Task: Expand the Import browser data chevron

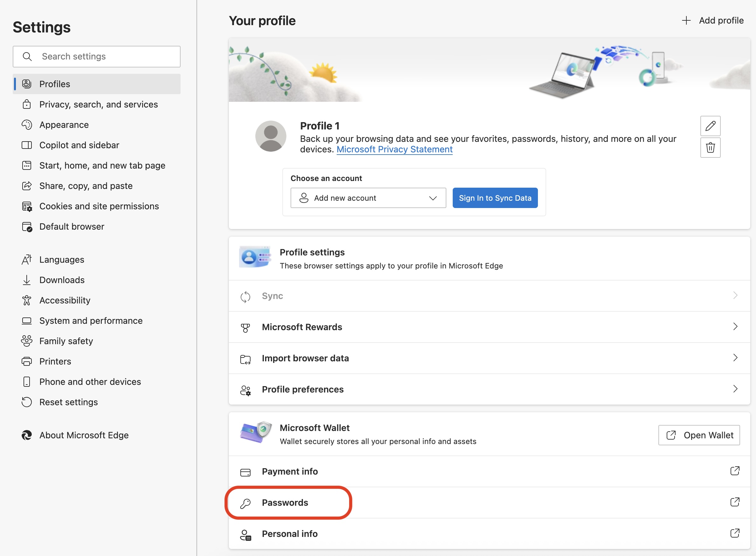Action: [735, 358]
